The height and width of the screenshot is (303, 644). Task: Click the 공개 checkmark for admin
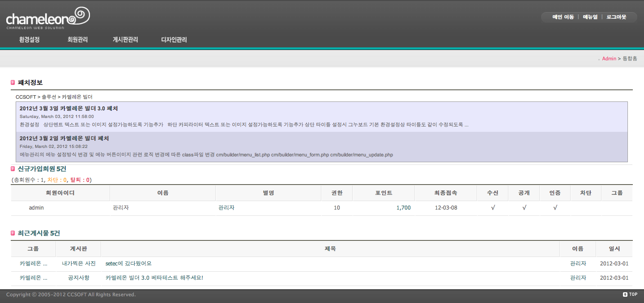click(524, 208)
